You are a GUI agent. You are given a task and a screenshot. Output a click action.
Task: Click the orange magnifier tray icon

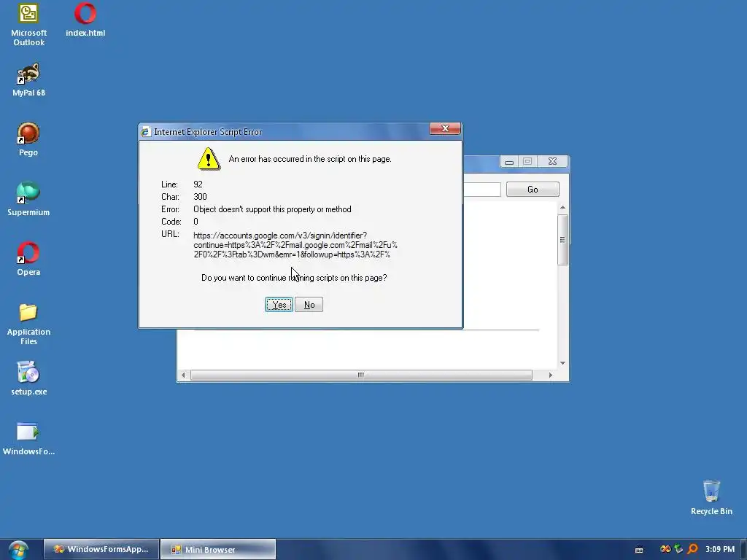point(693,549)
